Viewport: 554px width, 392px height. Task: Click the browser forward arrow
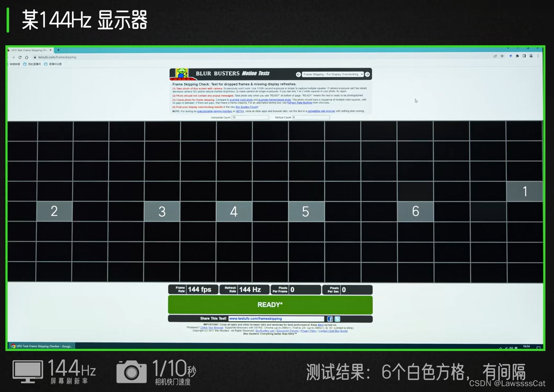tap(13, 57)
